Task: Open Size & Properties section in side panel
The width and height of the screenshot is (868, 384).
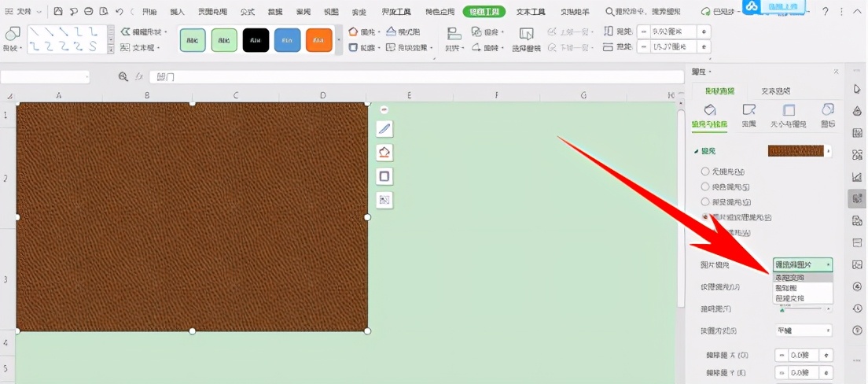Action: click(x=789, y=115)
